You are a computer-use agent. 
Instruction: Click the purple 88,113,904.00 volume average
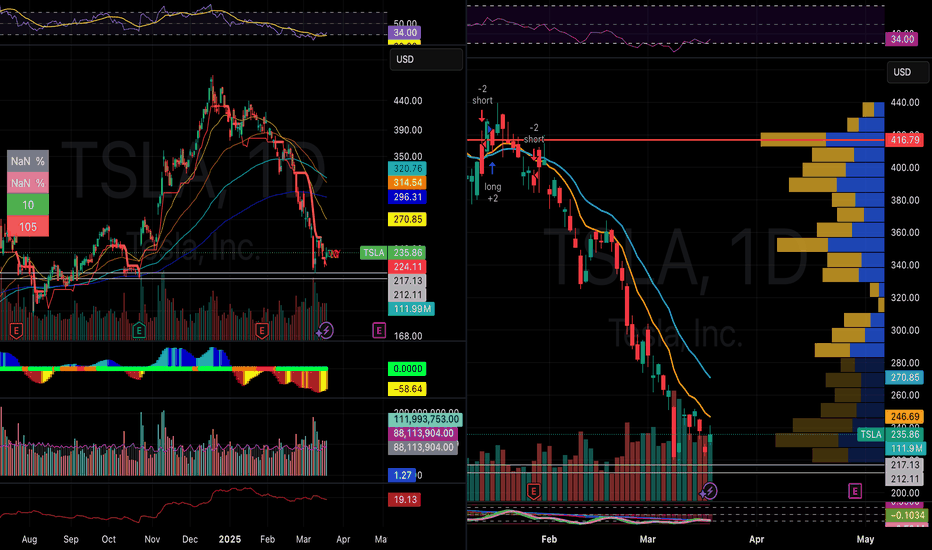coord(423,433)
